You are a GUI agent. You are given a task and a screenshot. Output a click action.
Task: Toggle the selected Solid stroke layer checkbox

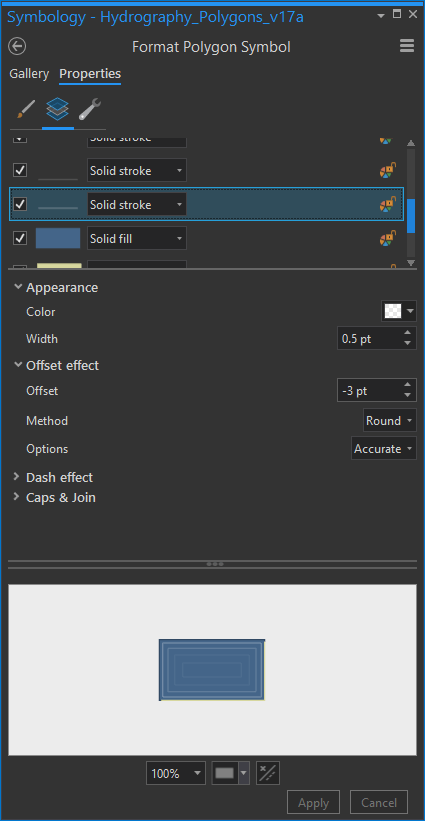20,204
